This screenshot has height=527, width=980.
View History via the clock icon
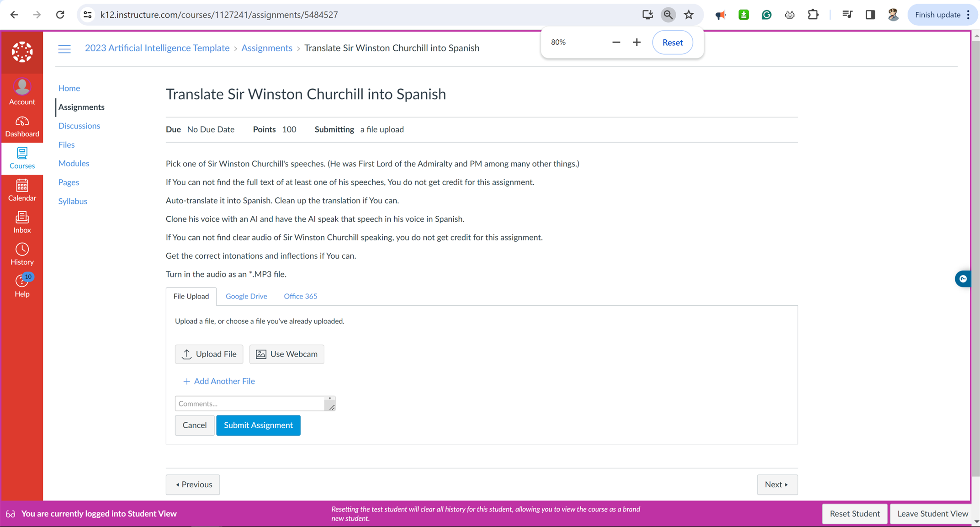click(21, 254)
